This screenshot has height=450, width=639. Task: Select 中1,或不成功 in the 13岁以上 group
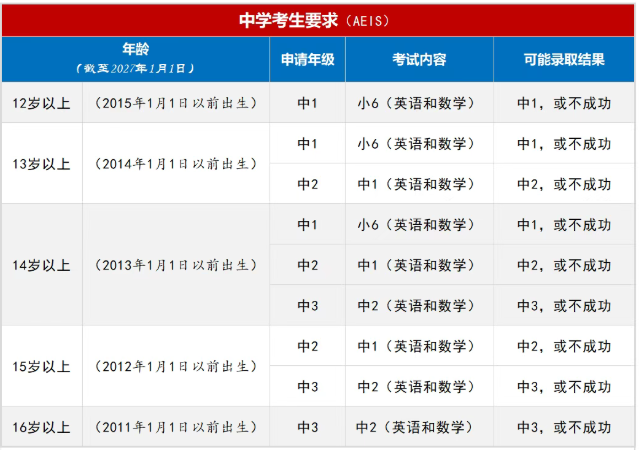tap(564, 143)
